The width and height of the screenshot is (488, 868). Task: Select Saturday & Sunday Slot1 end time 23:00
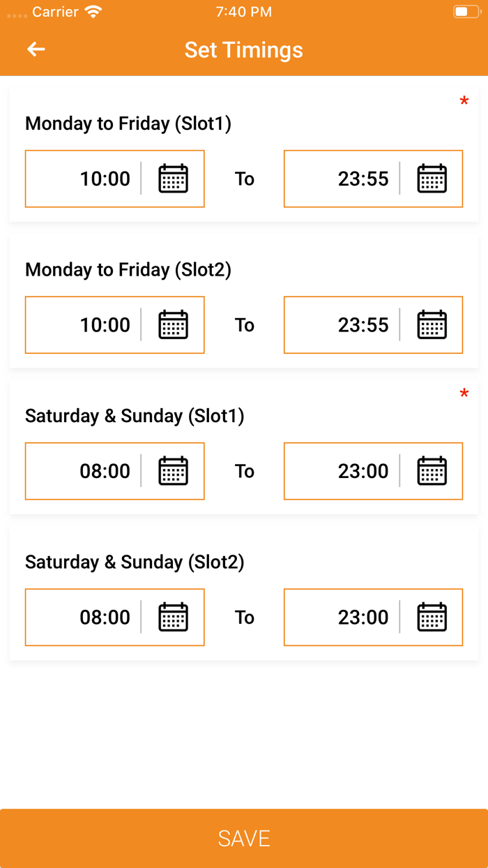pyautogui.click(x=363, y=471)
